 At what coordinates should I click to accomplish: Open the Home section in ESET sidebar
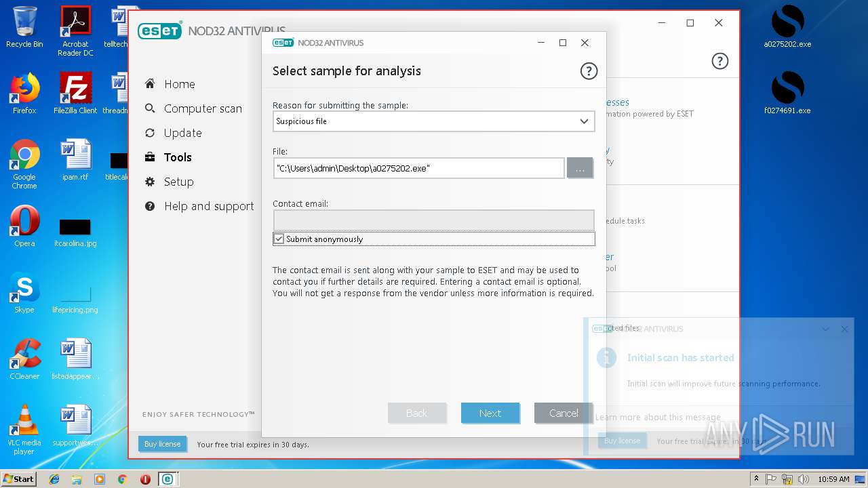179,84
